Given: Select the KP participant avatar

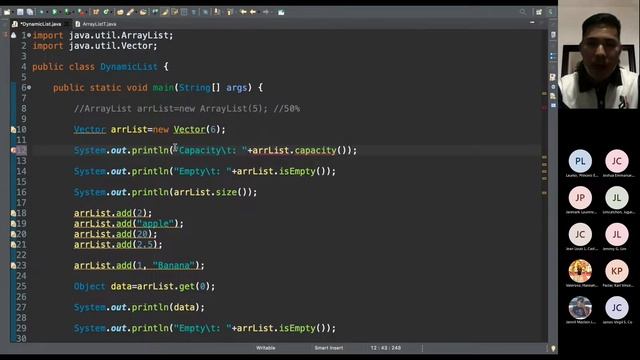Looking at the screenshot, I should [617, 271].
